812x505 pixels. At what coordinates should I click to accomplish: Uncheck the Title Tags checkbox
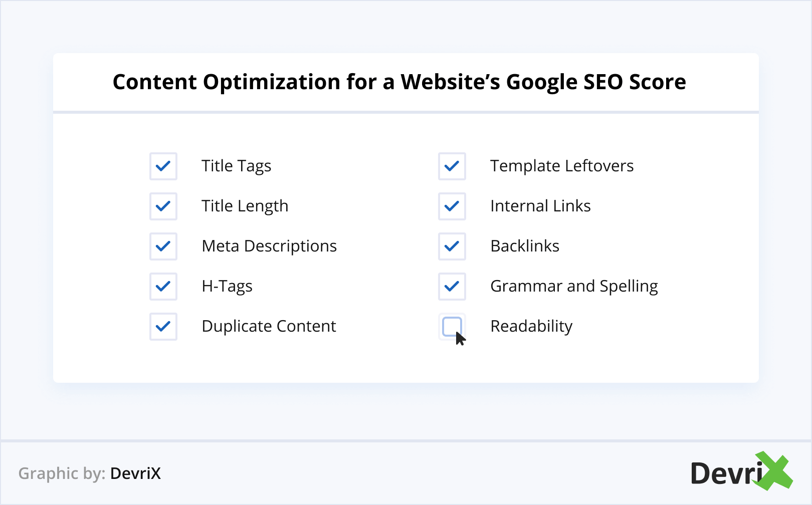(x=163, y=166)
